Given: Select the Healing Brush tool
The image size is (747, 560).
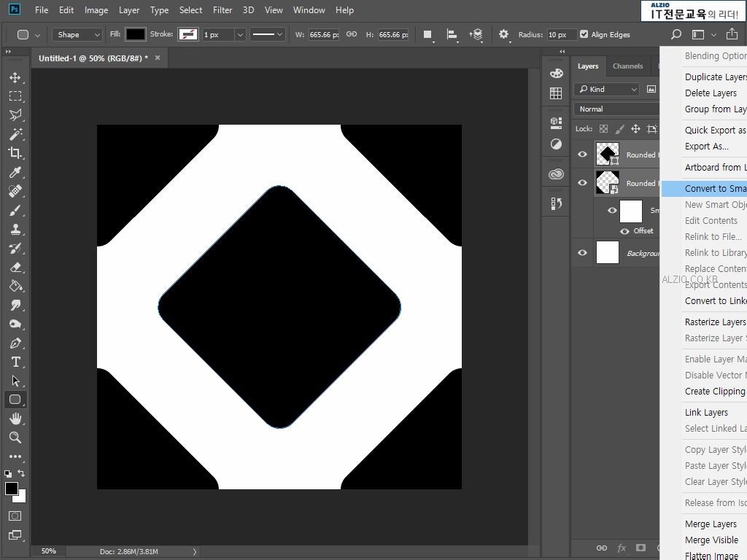Looking at the screenshot, I should pyautogui.click(x=15, y=191).
